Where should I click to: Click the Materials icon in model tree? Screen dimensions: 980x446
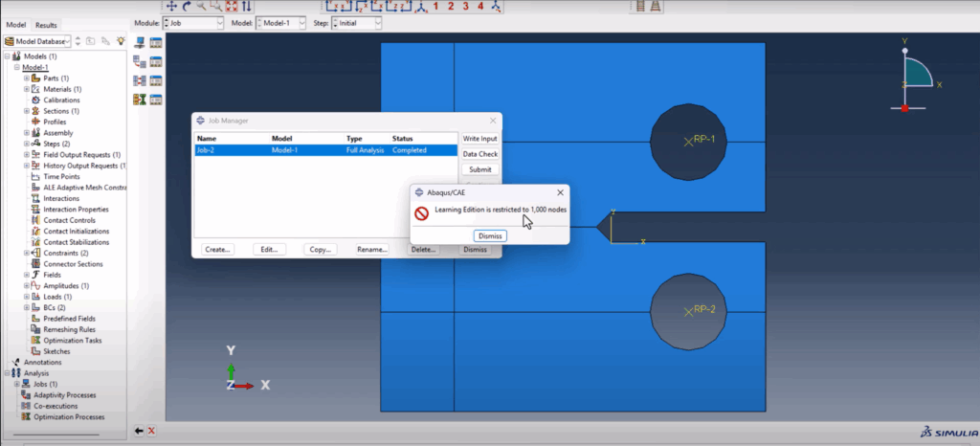coord(35,89)
